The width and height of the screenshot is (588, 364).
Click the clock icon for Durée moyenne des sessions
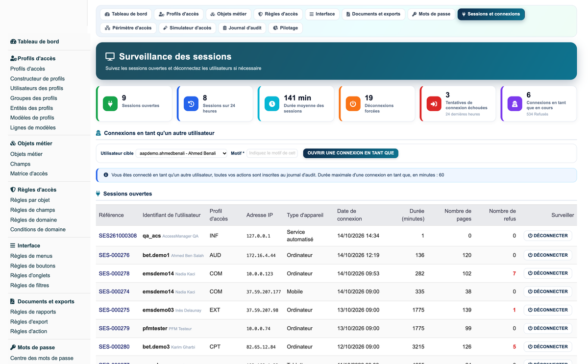coord(272,104)
